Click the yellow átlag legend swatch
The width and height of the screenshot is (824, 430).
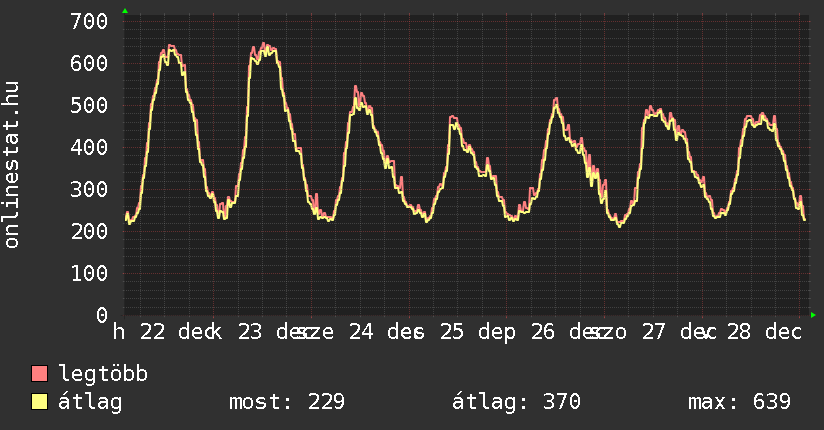40,402
